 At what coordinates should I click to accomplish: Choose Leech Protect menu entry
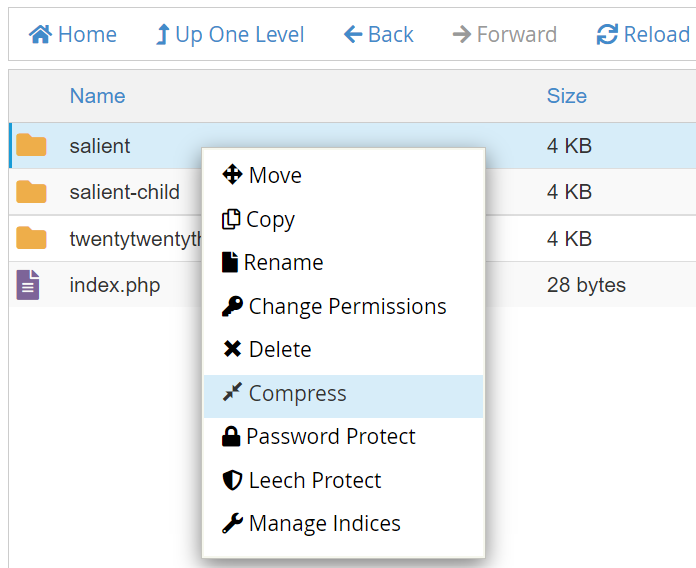click(343, 480)
